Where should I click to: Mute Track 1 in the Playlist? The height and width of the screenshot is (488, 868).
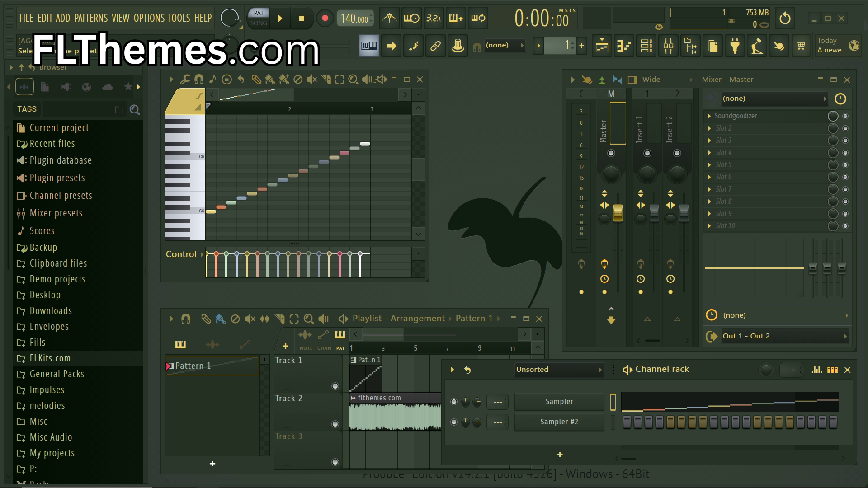pos(335,386)
